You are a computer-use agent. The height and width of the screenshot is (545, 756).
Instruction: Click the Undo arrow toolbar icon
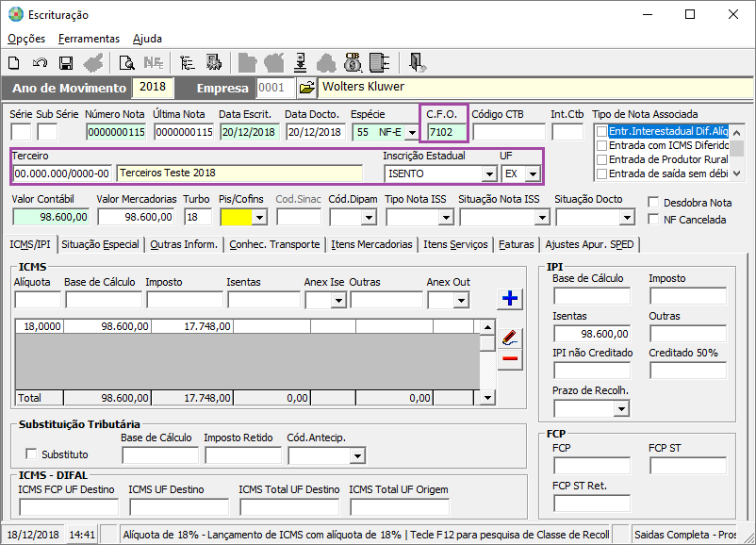[x=40, y=63]
